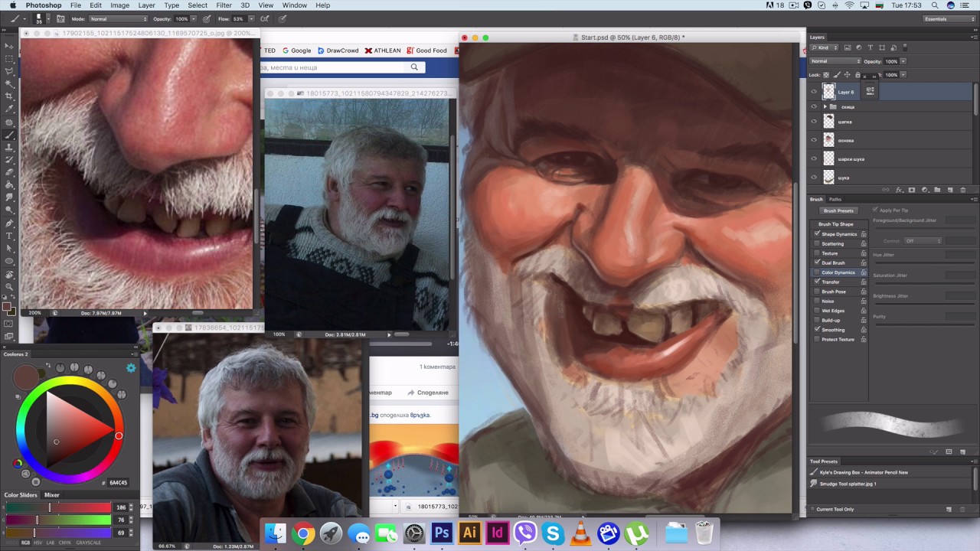
Task: Select the Move tool in toolbox
Action: (9, 45)
